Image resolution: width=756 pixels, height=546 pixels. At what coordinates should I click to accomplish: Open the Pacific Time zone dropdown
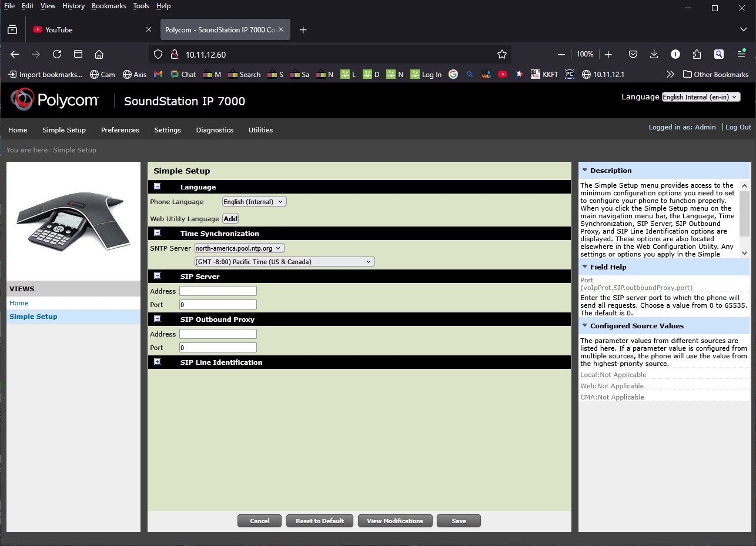[285, 262]
